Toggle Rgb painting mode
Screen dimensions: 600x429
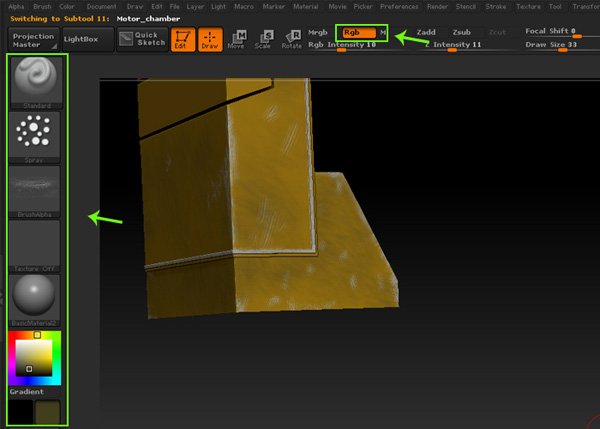pyautogui.click(x=359, y=33)
